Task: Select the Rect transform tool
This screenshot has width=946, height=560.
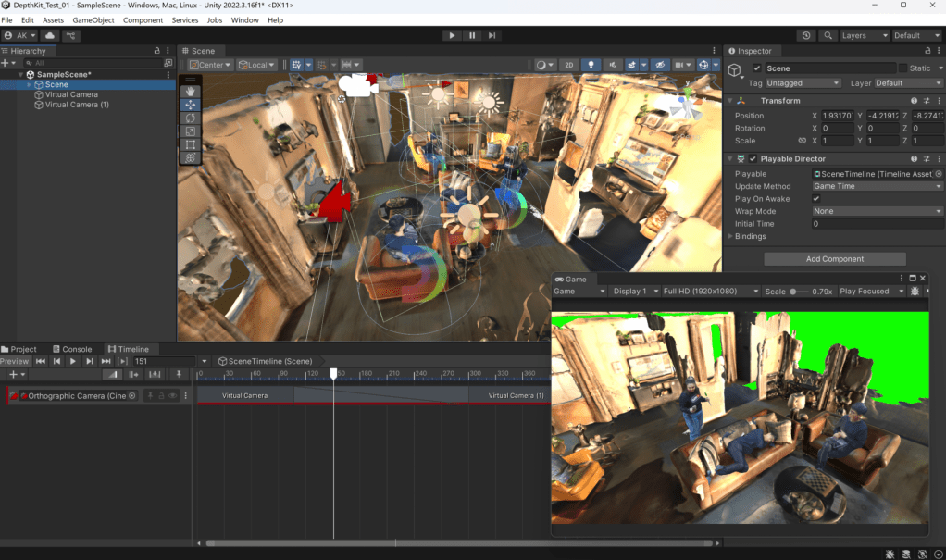Action: click(190, 144)
